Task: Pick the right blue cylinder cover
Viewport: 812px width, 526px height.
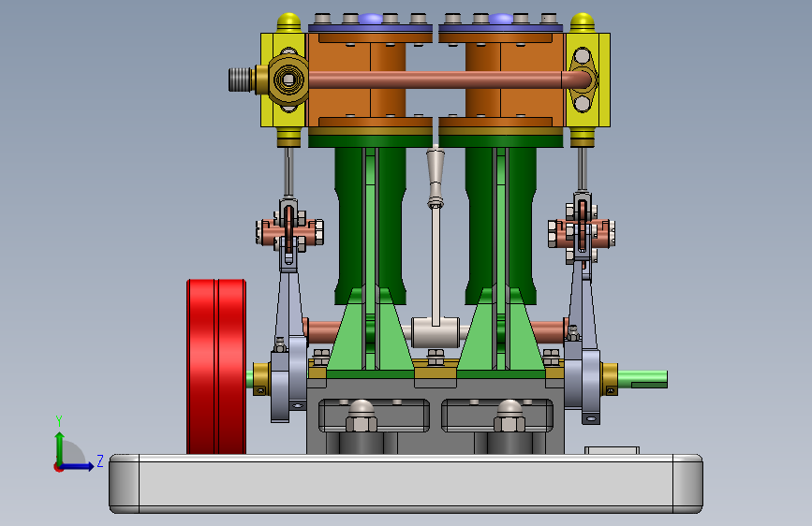Action: point(501,28)
